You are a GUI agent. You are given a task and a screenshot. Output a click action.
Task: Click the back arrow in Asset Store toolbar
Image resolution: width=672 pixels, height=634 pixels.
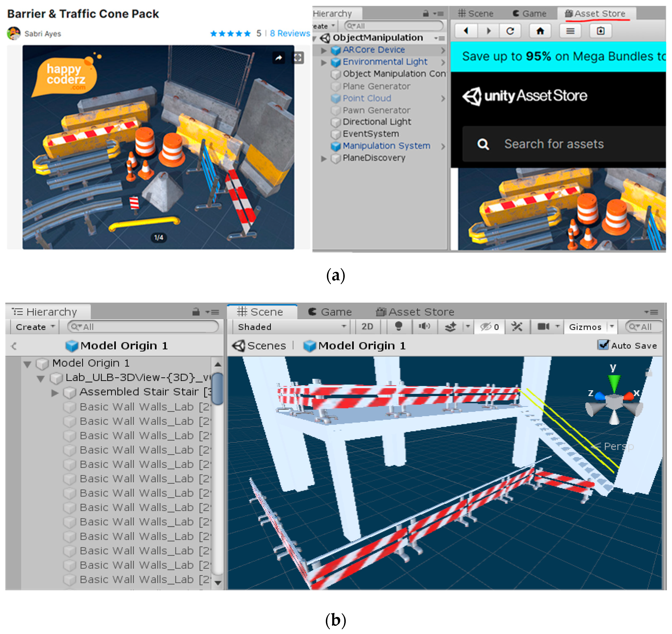[x=466, y=31]
